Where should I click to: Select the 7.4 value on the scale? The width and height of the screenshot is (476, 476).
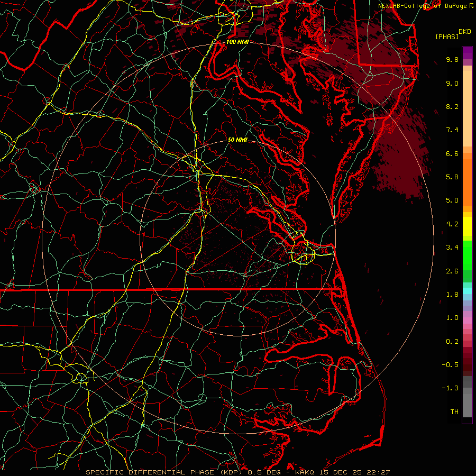pyautogui.click(x=452, y=130)
